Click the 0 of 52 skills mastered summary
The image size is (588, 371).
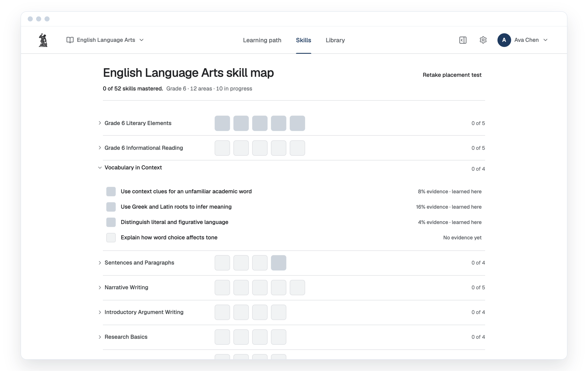click(133, 89)
